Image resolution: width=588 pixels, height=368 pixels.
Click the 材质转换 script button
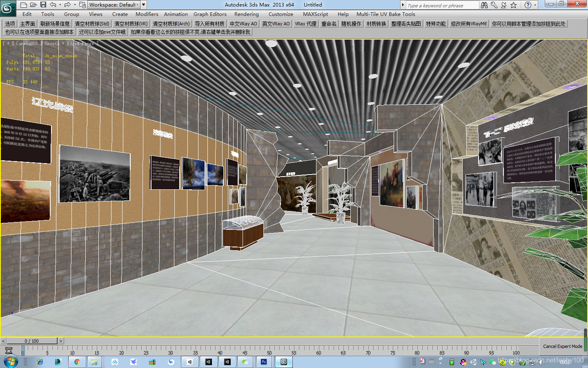pos(376,24)
